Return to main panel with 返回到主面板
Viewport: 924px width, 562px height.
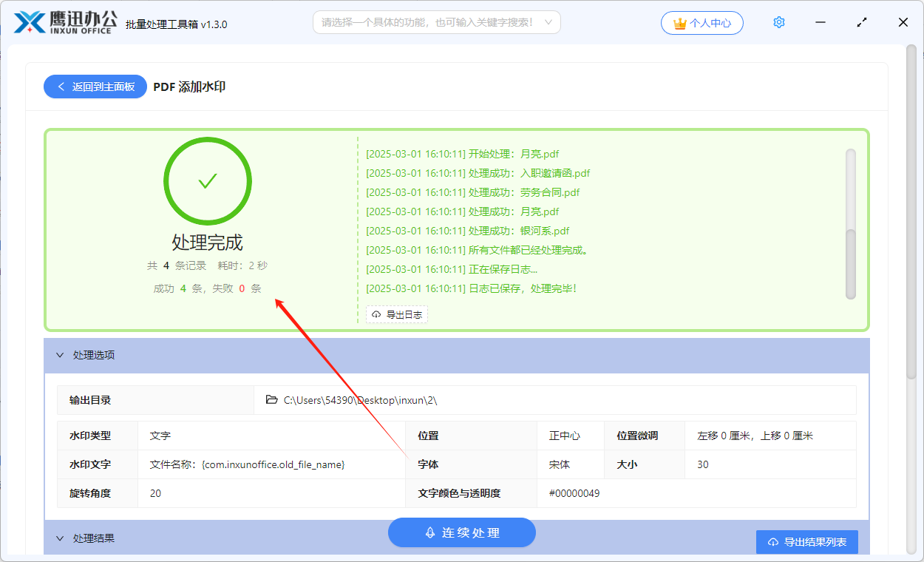coord(95,87)
